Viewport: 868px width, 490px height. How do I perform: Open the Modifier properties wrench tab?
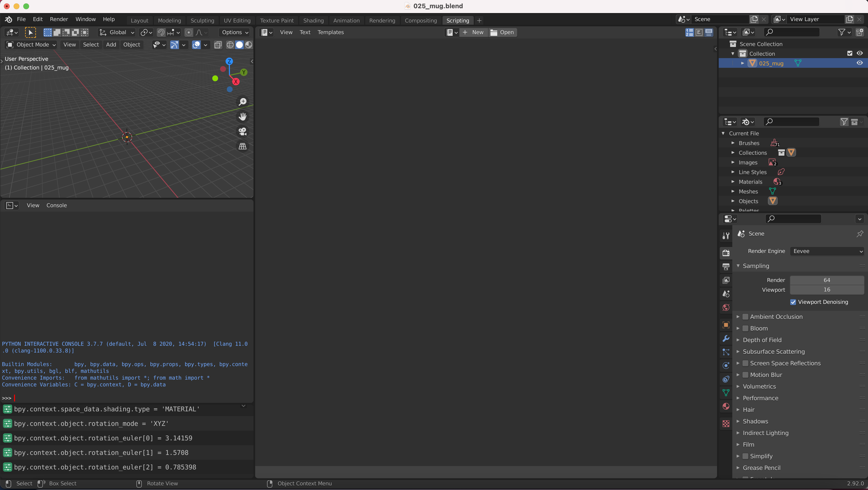[x=726, y=338]
